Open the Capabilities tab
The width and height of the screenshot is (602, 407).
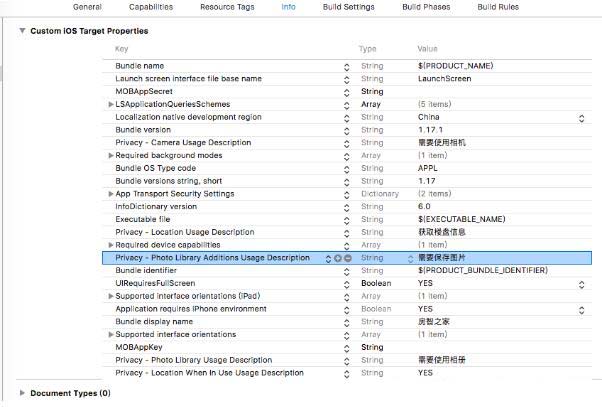pos(150,7)
